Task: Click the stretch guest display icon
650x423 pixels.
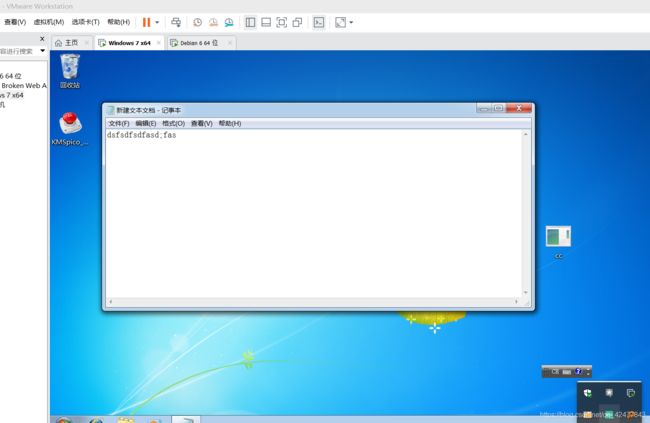Action: pos(340,22)
